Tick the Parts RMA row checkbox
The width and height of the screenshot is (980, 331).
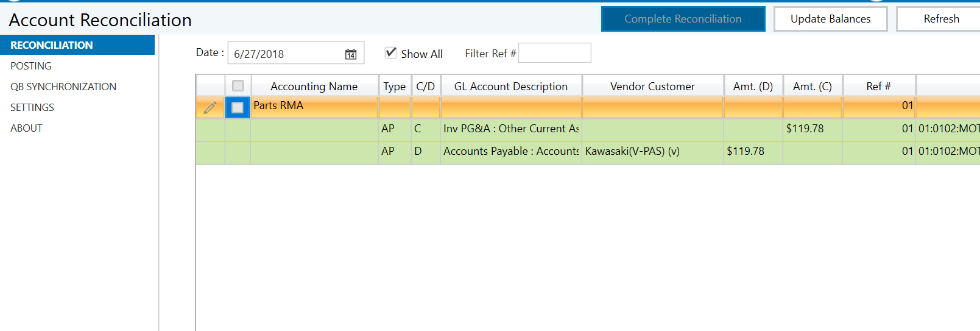click(x=238, y=108)
